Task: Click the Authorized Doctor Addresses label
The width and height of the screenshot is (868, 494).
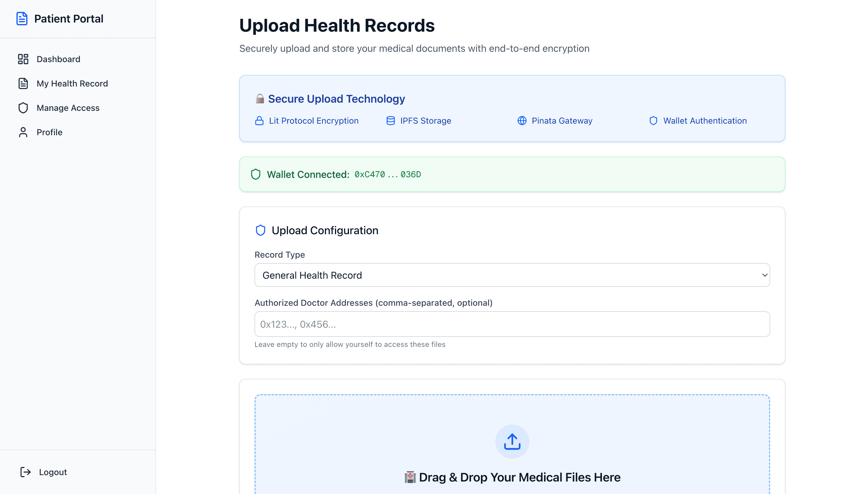Action: 373,303
